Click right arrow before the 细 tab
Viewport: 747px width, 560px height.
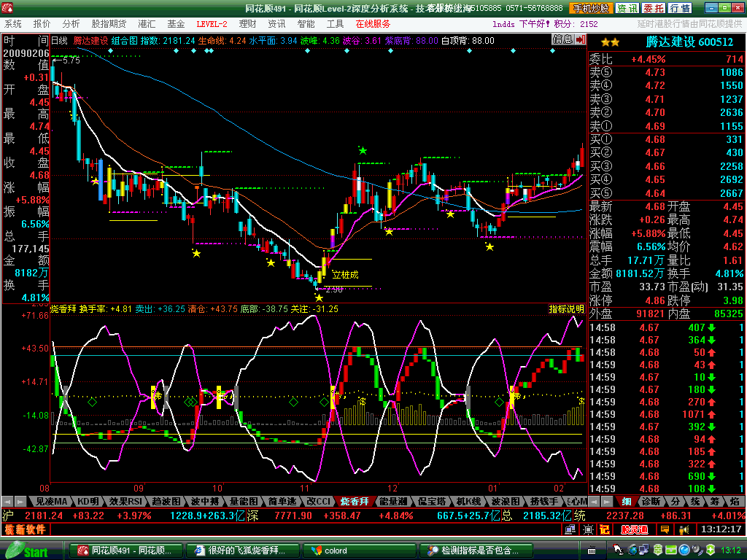pos(606,502)
